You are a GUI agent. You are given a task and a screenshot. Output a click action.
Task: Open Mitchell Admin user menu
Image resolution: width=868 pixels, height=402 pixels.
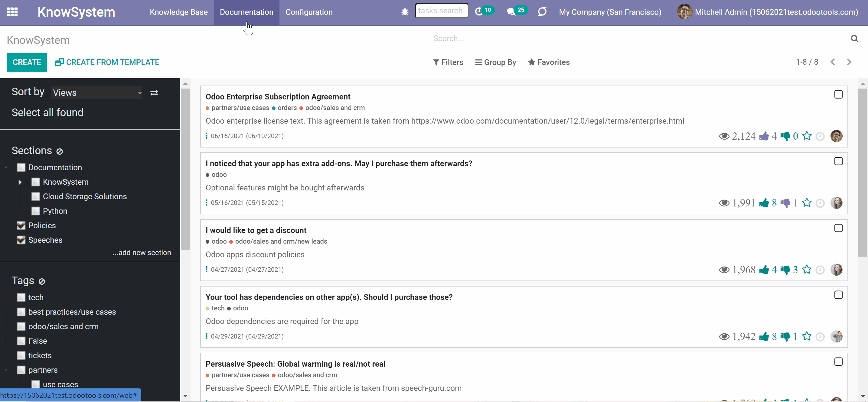[768, 12]
